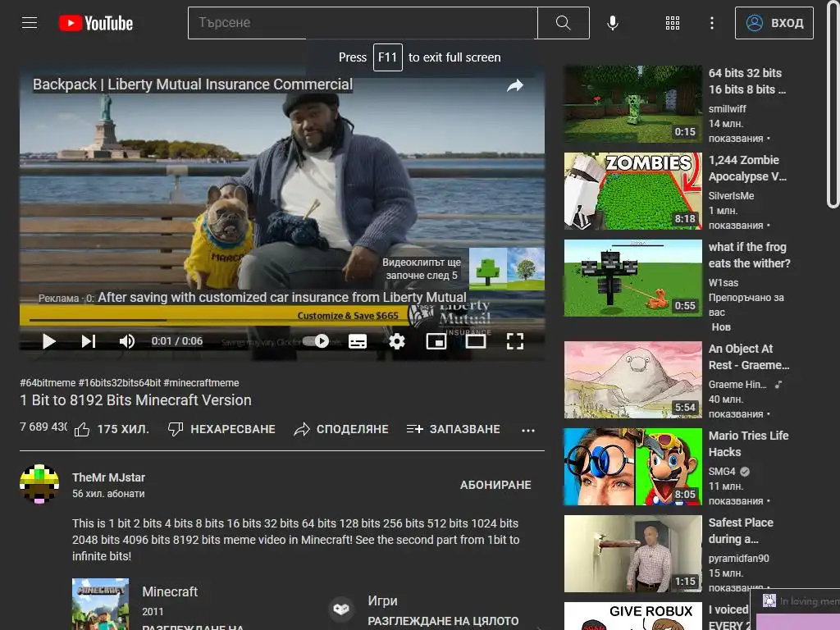Subscribe with the АБОНИРАНЕ button
This screenshot has width=840, height=630.
(x=495, y=485)
